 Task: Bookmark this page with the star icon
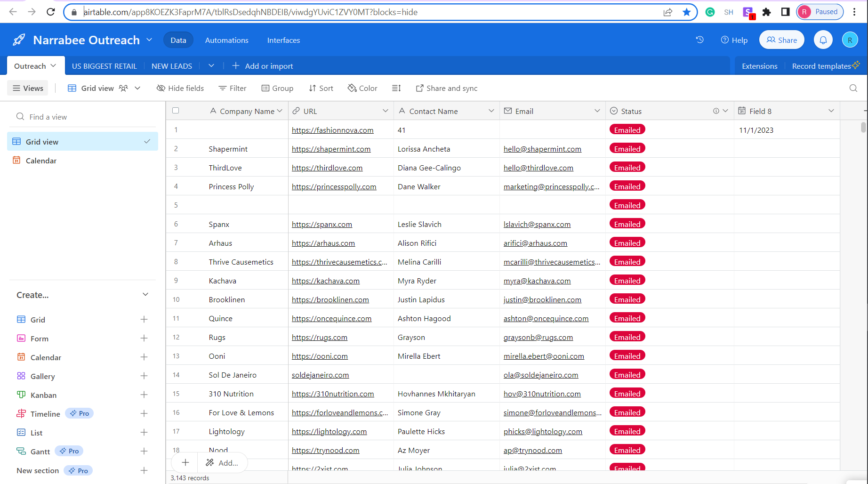pos(687,12)
